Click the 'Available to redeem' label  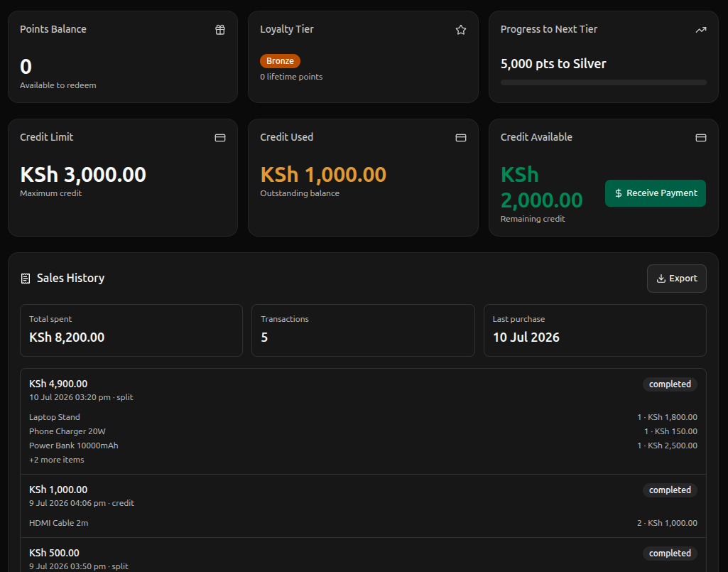coord(58,85)
